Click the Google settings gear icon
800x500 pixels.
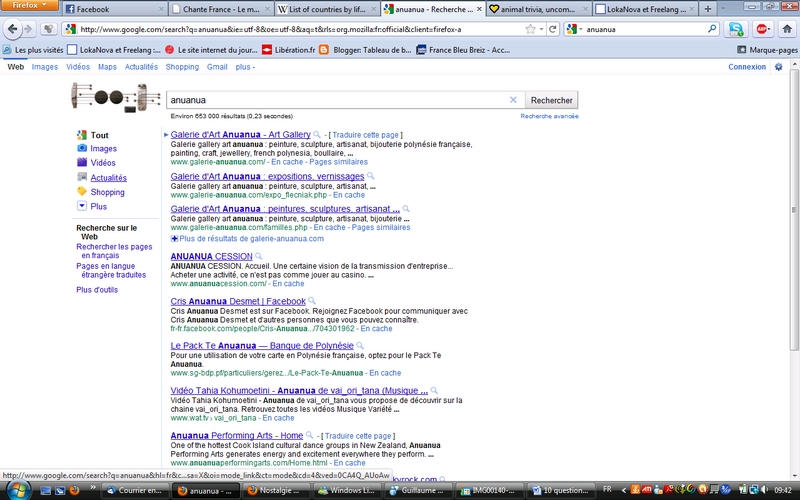(779, 67)
